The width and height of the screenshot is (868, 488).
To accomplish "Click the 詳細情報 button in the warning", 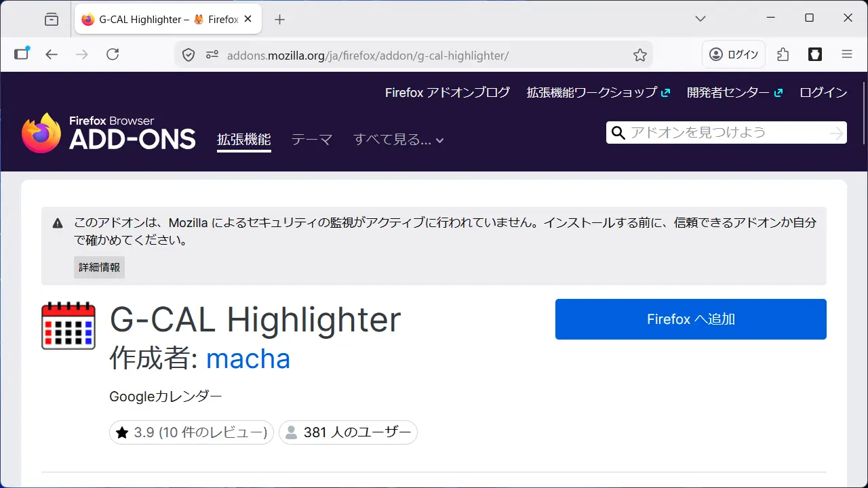I will pos(99,267).
